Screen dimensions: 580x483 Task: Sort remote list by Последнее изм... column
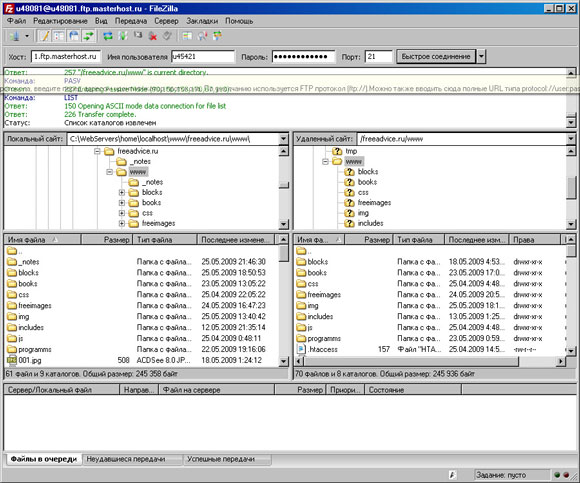(x=476, y=240)
